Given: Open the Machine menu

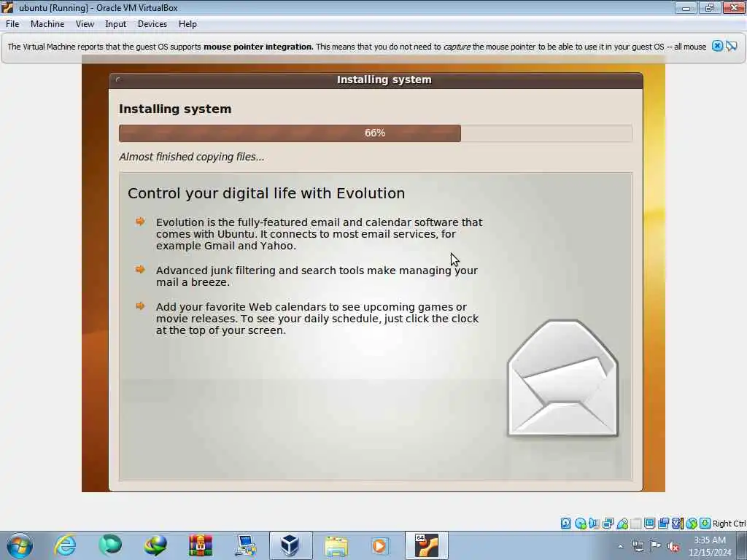Looking at the screenshot, I should [x=47, y=24].
